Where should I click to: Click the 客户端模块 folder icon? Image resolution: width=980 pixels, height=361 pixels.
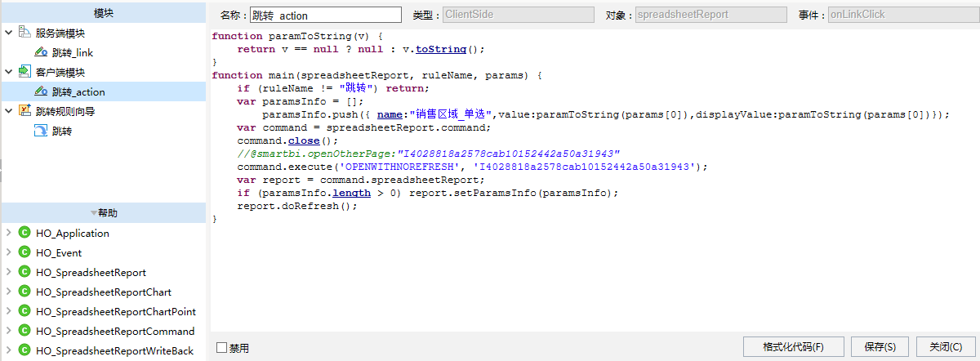(24, 72)
